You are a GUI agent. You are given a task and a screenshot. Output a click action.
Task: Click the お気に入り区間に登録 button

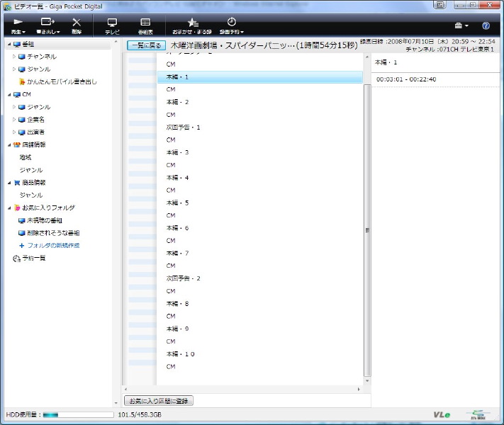(x=159, y=401)
